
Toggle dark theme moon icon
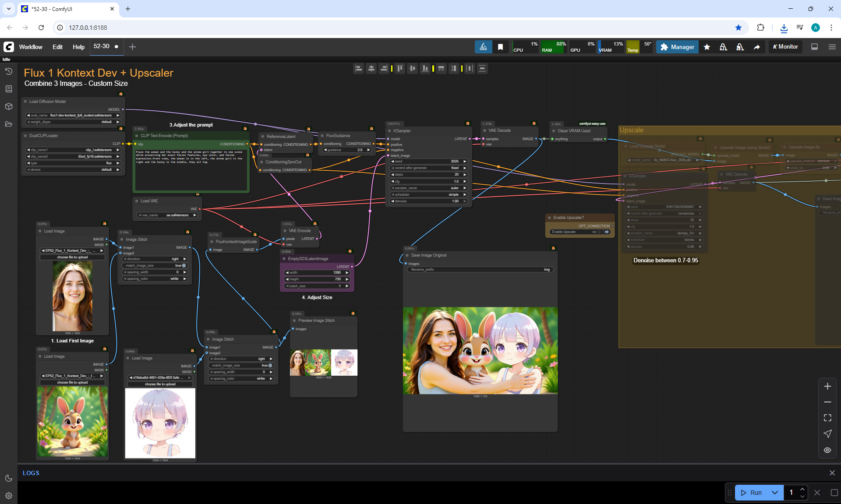pos(8,478)
